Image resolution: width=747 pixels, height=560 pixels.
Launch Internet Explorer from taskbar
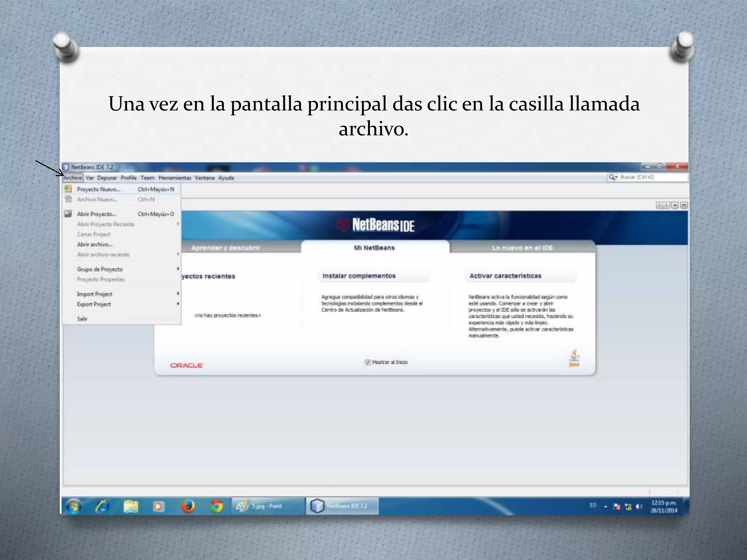(x=103, y=506)
